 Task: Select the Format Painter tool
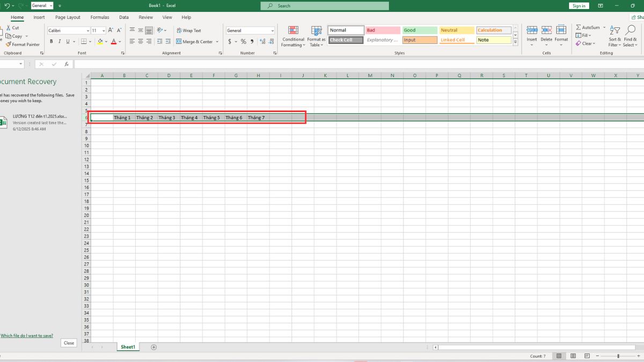[x=23, y=45]
